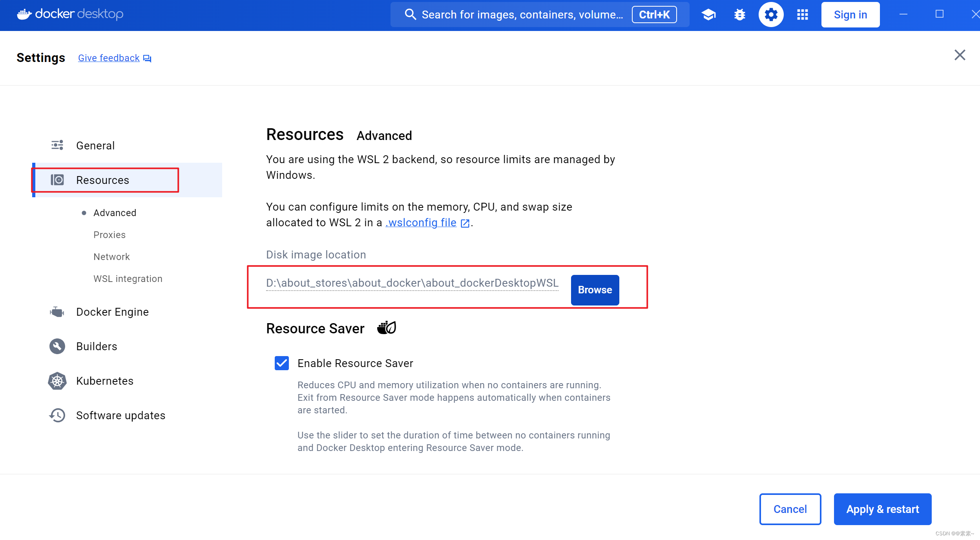This screenshot has height=540, width=980.
Task: Open WSL integration sub-section
Action: [128, 278]
